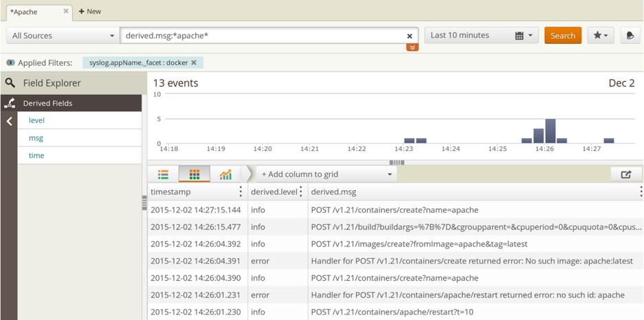Open the favorites star dropdown

tap(600, 36)
